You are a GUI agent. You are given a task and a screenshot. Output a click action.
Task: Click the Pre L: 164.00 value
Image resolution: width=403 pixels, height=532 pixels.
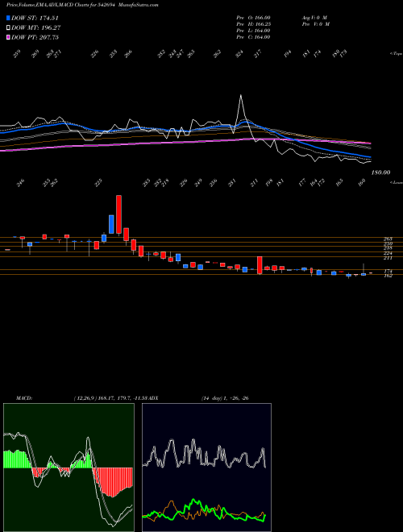(x=253, y=31)
